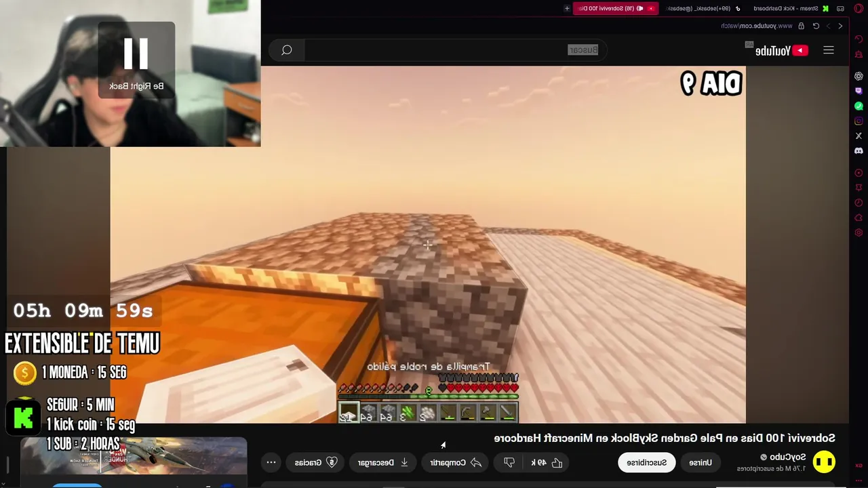Open the three-dot more actions menu
The image size is (868, 488).
pyautogui.click(x=271, y=462)
